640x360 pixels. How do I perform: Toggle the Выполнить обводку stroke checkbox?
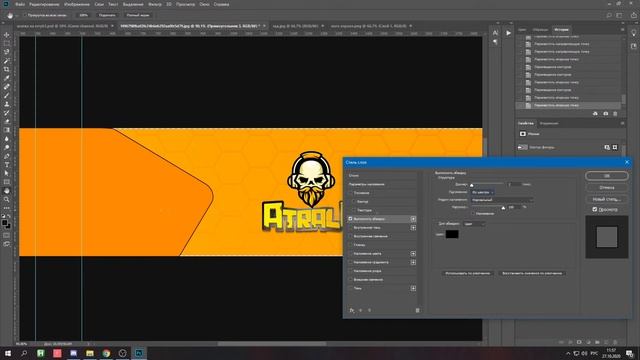point(350,219)
